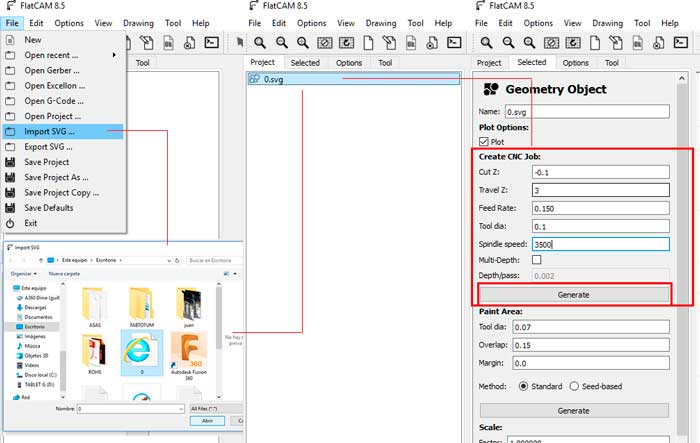This screenshot has width=700, height=443.
Task: Click Abrir button in Import SVG dialog
Action: (x=208, y=421)
